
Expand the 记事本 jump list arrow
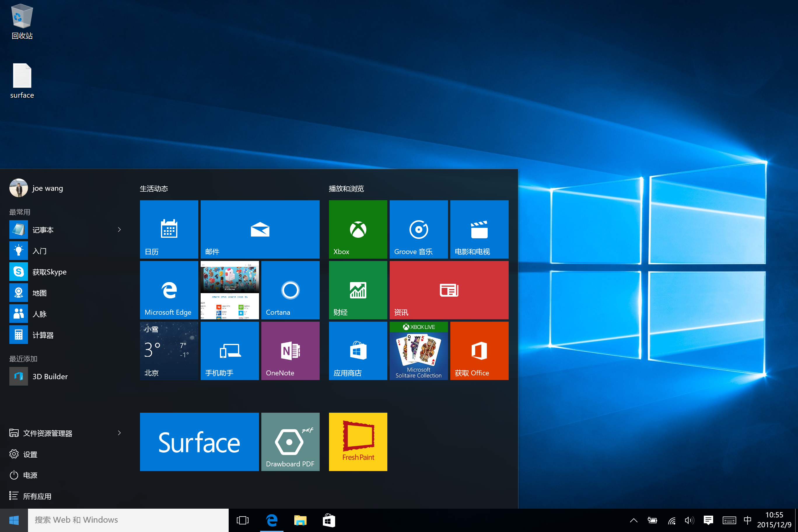coord(119,229)
